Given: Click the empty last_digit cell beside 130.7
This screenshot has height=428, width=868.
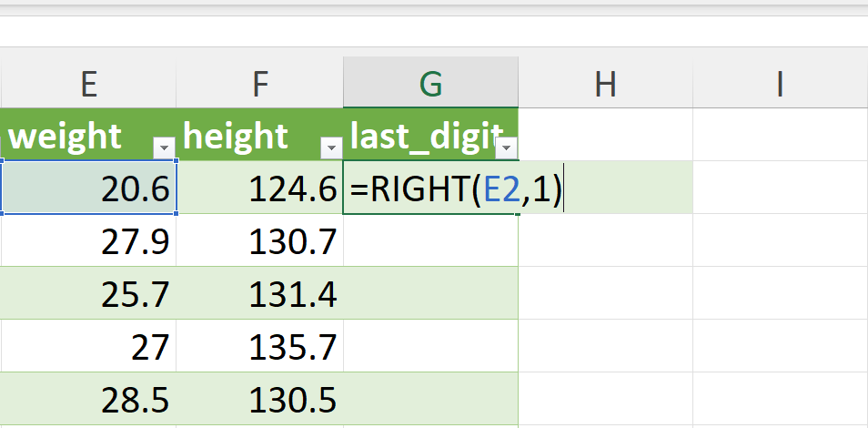Looking at the screenshot, I should pos(430,240).
